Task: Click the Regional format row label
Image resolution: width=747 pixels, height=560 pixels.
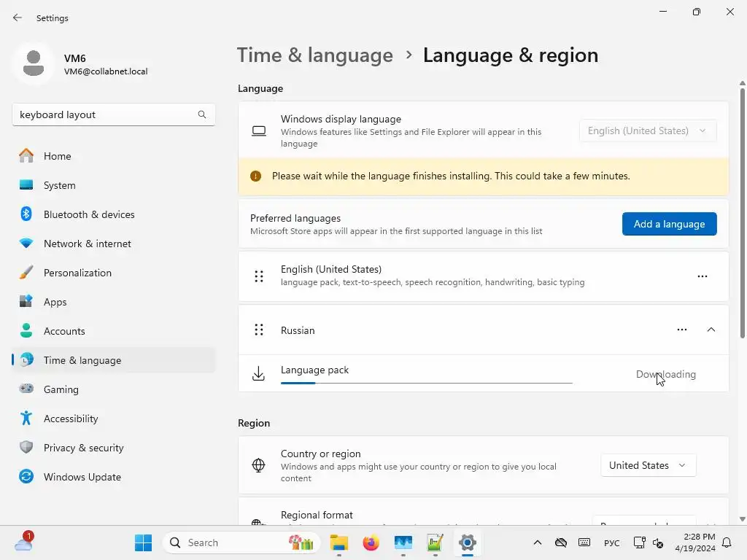Action: [x=317, y=515]
